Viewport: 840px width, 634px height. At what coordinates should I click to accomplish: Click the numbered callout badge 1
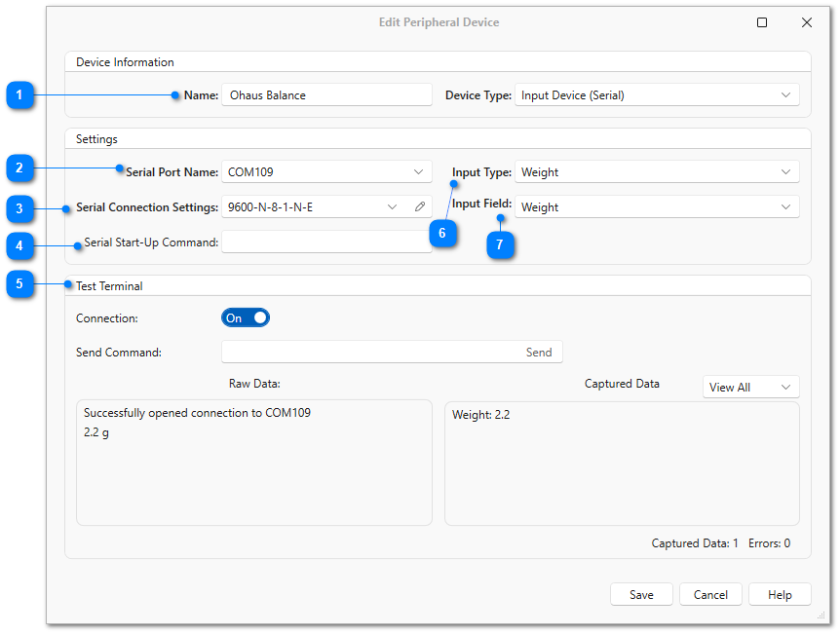coord(19,95)
